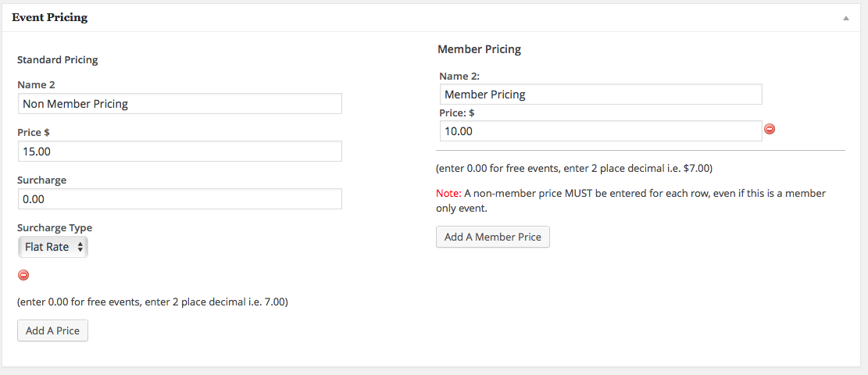Delete the member price row using red minus icon

770,129
